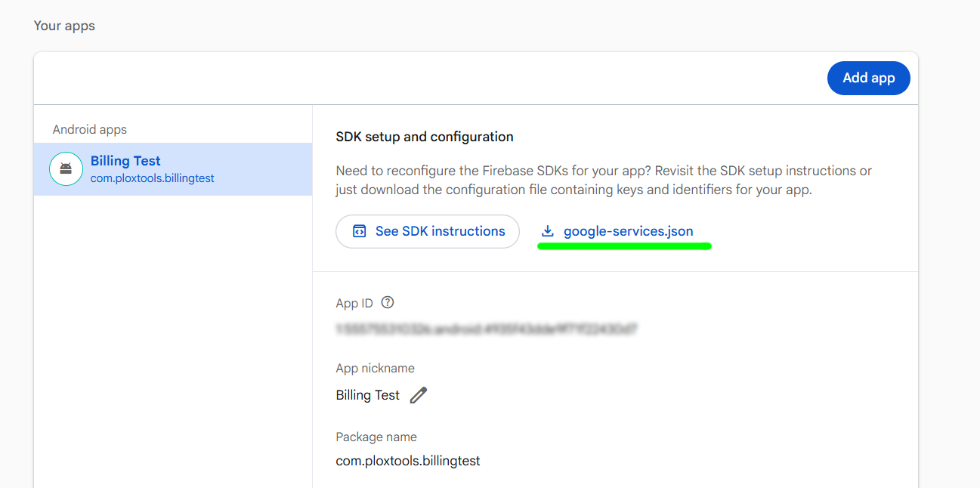Click com.ploxtools.billingtest under Billing Test in sidebar
This screenshot has width=980, height=488.
point(152,178)
